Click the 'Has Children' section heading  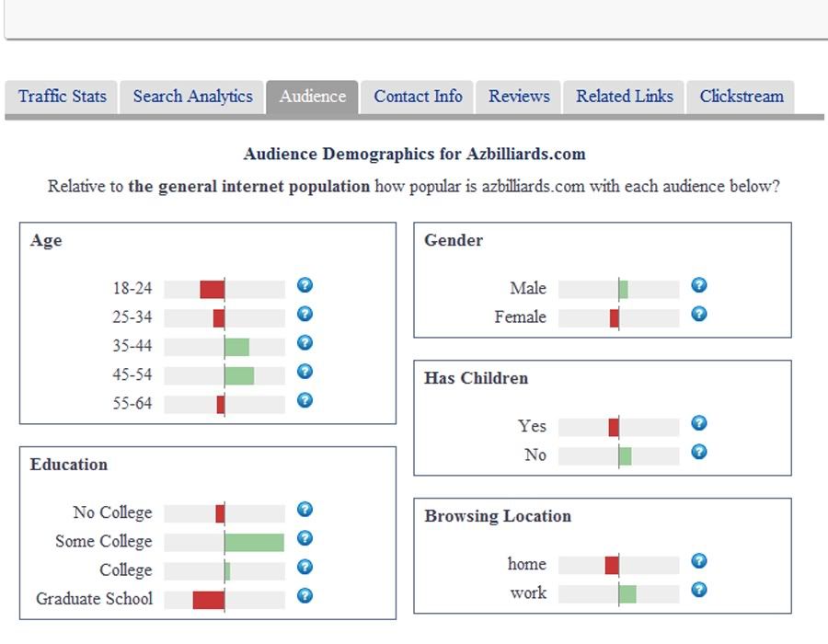[477, 378]
